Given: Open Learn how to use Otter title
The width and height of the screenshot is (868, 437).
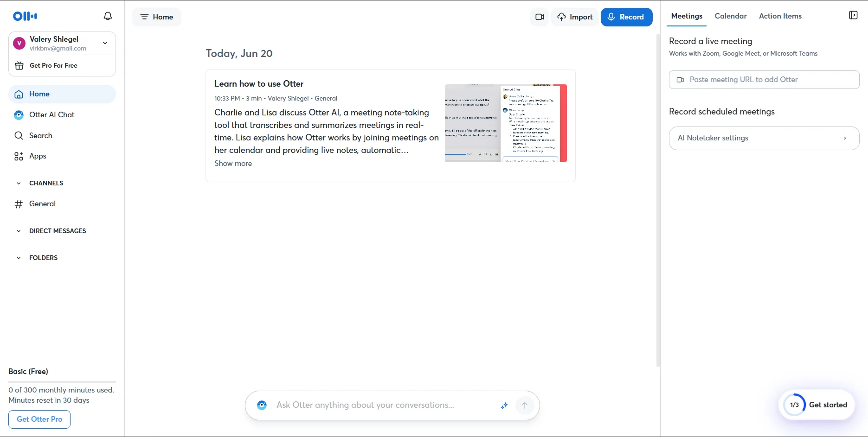Looking at the screenshot, I should tap(259, 84).
